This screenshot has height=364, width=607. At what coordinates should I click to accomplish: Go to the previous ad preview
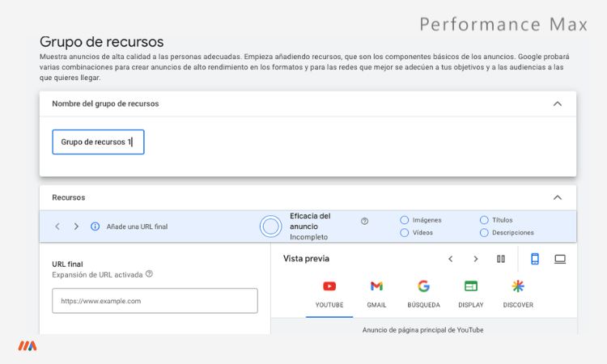pyautogui.click(x=451, y=259)
